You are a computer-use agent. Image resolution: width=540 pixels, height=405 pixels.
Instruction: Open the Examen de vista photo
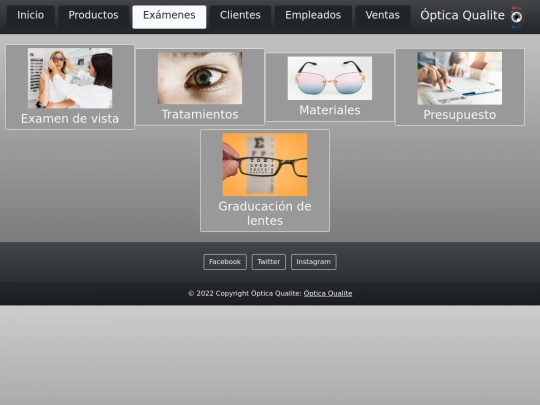70,78
